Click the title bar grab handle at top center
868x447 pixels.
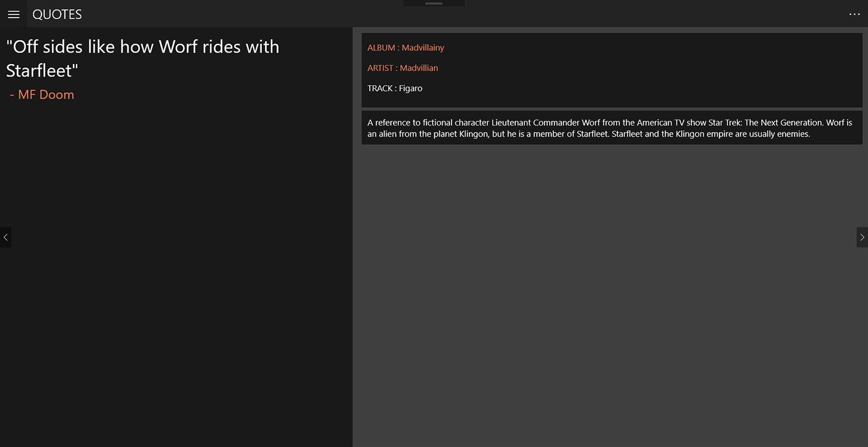[434, 4]
